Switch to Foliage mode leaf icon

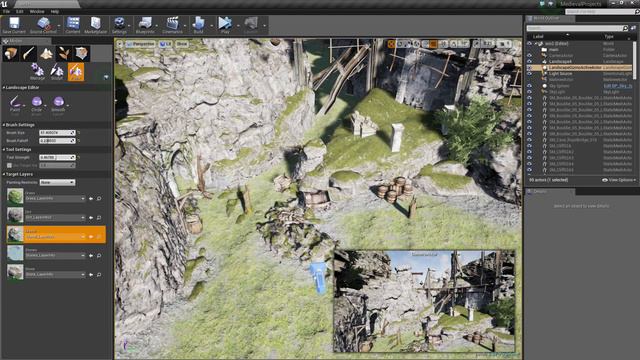click(64, 53)
